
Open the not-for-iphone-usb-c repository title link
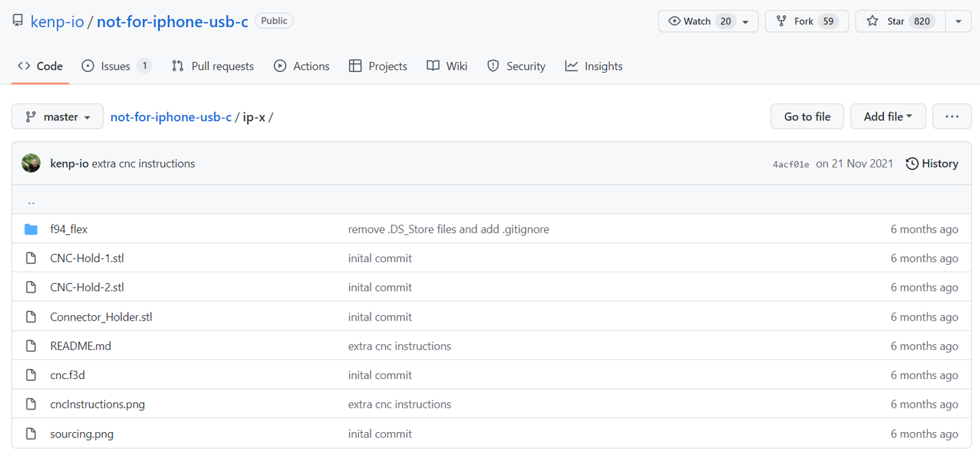(172, 21)
